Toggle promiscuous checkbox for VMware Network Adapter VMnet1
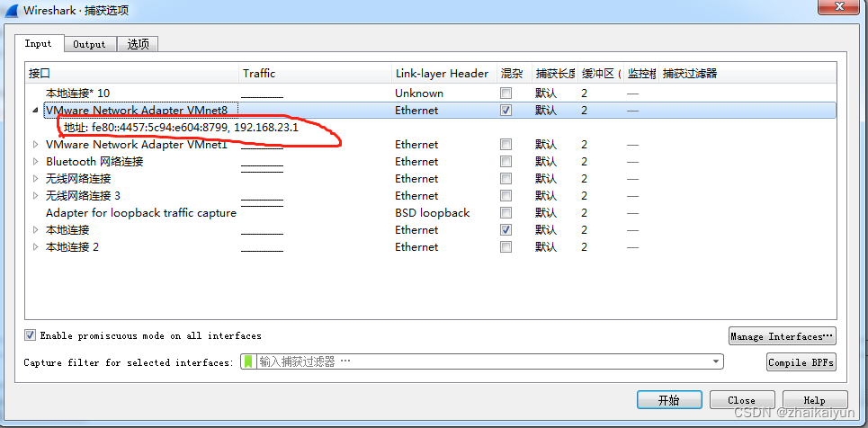Viewport: 868px width, 428px height. coord(506,145)
